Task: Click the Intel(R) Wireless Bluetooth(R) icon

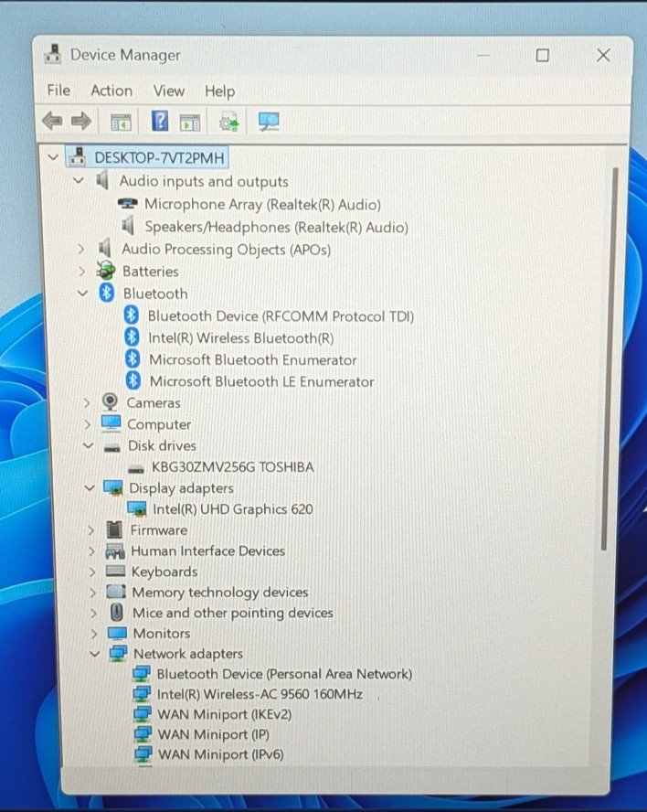Action: click(132, 337)
